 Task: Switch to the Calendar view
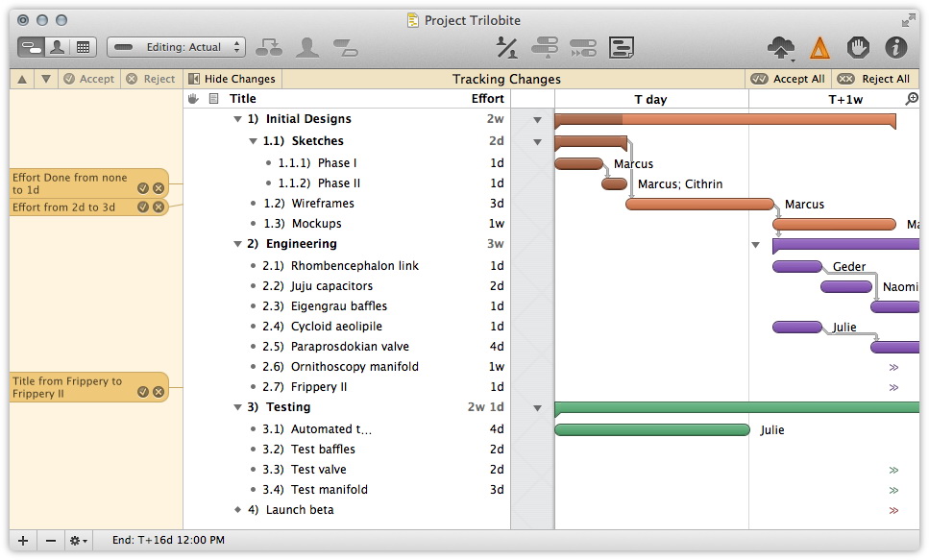pyautogui.click(x=83, y=47)
